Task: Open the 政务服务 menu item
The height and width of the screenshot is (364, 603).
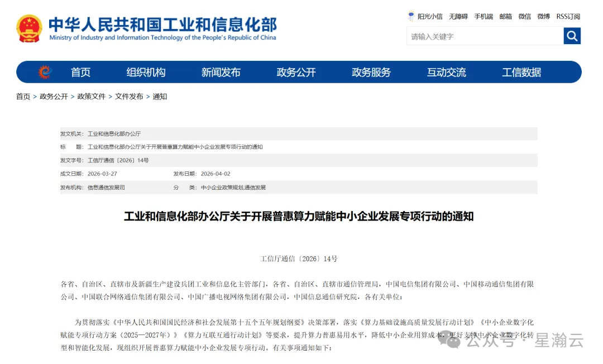Action: pyautogui.click(x=371, y=72)
